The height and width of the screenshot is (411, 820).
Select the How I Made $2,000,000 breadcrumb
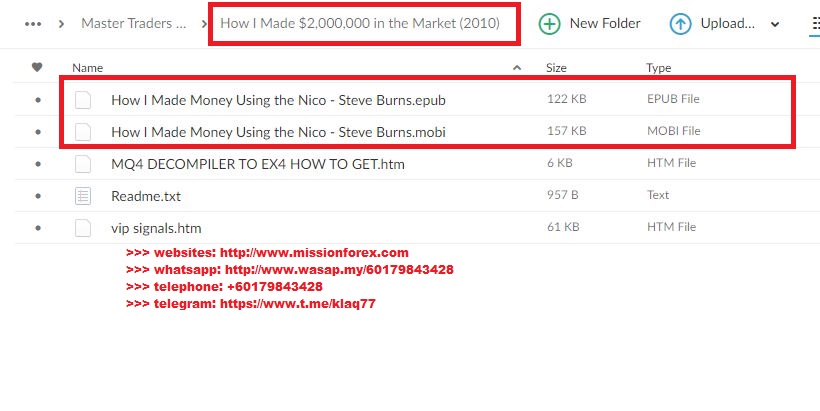360,24
